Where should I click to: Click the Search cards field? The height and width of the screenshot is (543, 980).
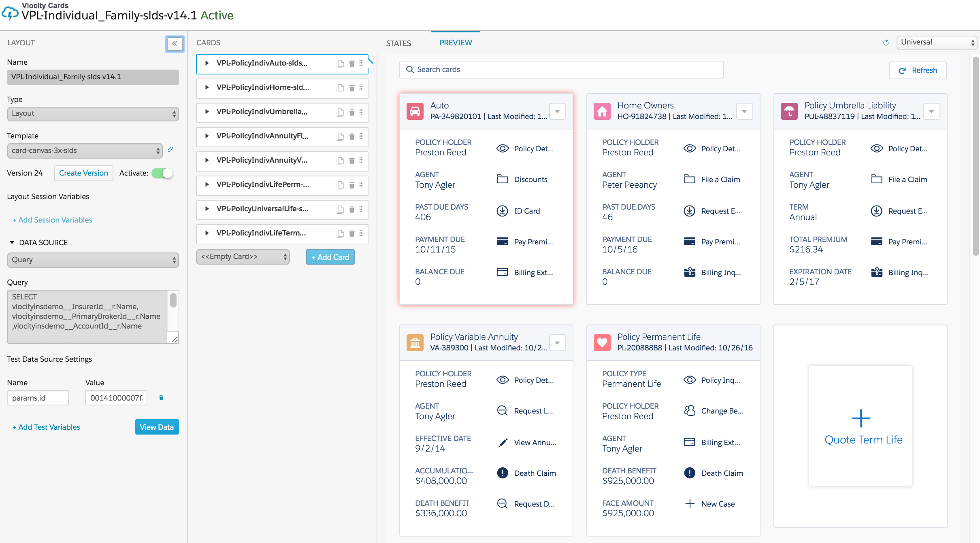coord(561,70)
